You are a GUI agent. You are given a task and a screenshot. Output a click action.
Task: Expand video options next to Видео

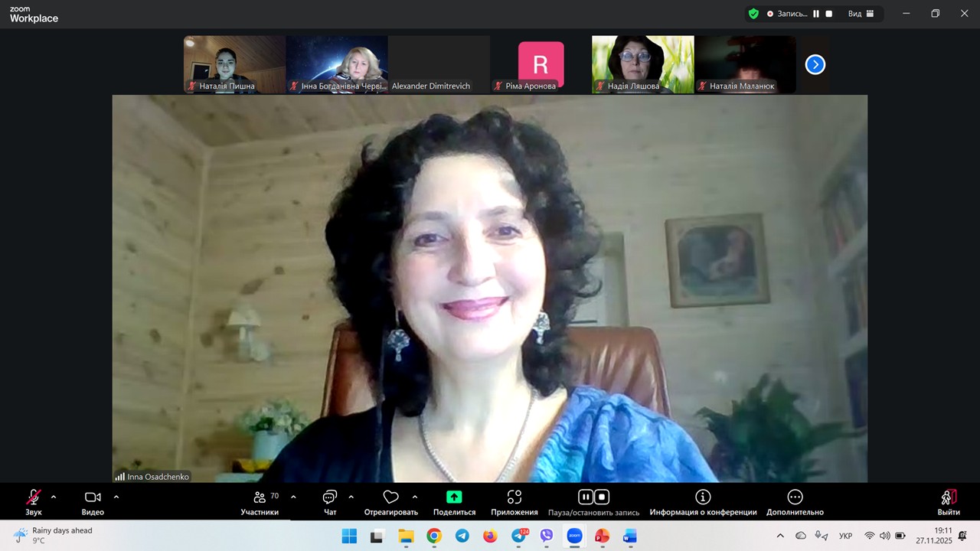[x=116, y=497]
